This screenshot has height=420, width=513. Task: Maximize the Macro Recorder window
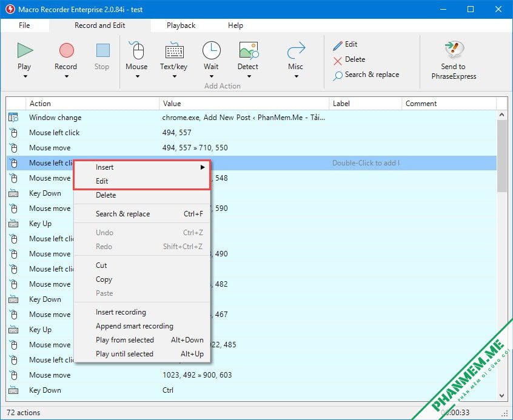[471, 9]
